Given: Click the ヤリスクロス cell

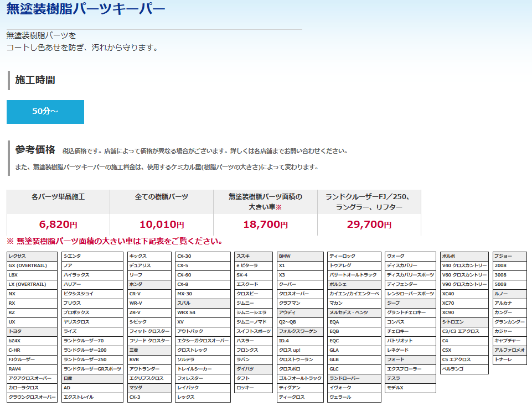Looking at the screenshot, I should 92,322.
